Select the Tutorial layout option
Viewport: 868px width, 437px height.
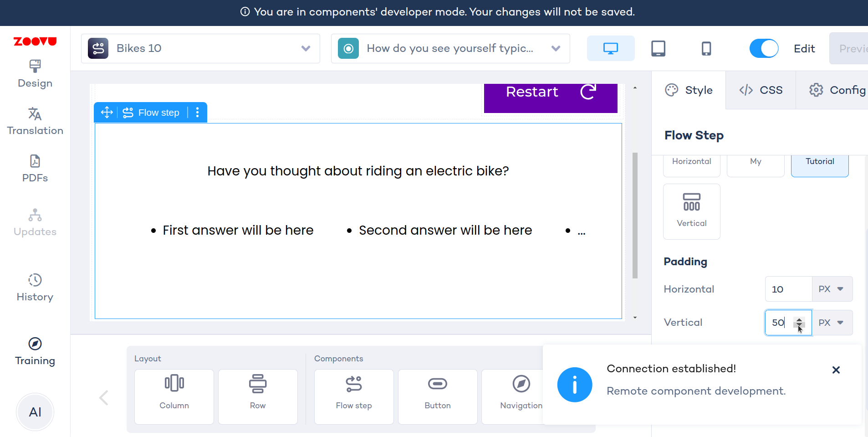point(819,164)
